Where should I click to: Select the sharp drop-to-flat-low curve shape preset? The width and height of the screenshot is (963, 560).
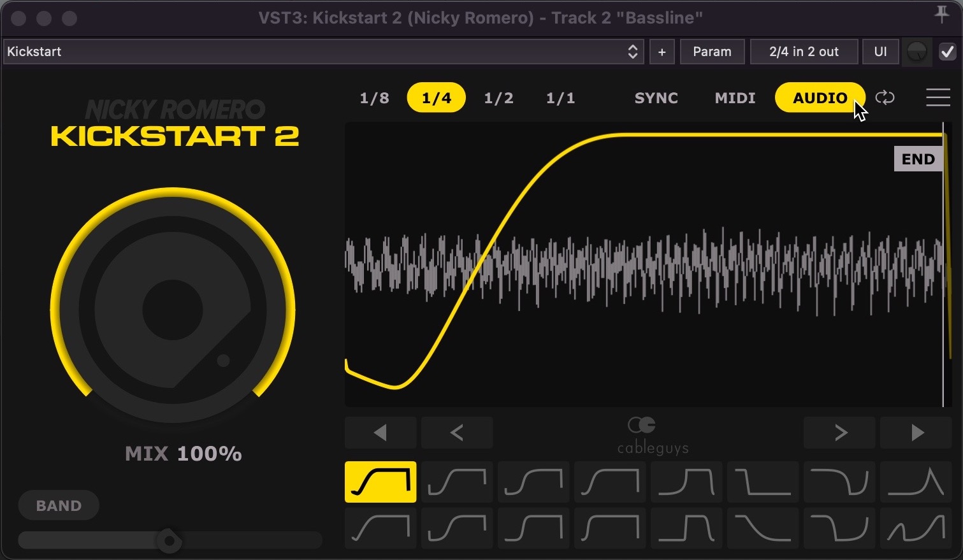(763, 482)
